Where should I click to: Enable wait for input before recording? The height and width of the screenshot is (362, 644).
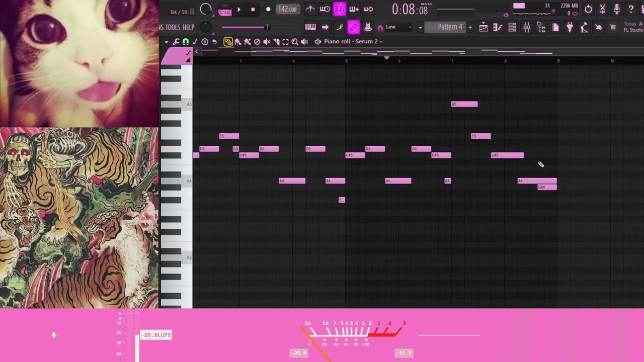pos(325,9)
